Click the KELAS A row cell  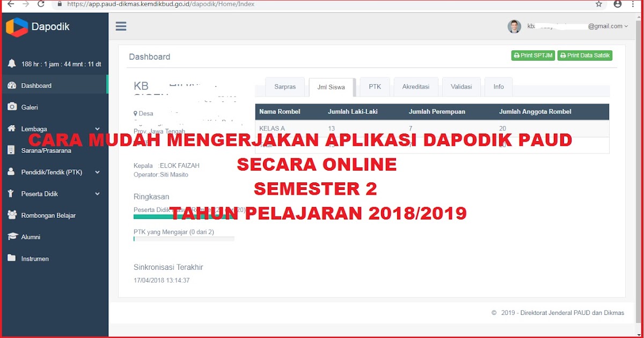(272, 129)
